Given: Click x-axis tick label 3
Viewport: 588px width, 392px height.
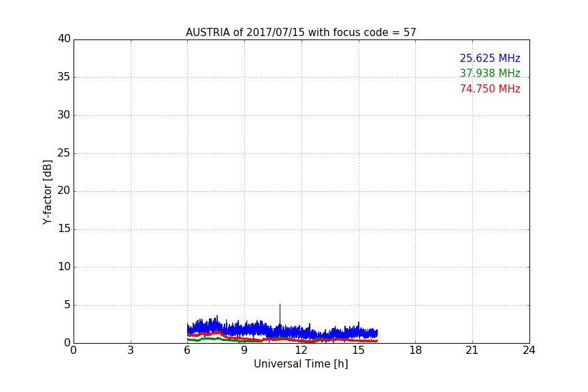Looking at the screenshot, I should click(x=131, y=350).
